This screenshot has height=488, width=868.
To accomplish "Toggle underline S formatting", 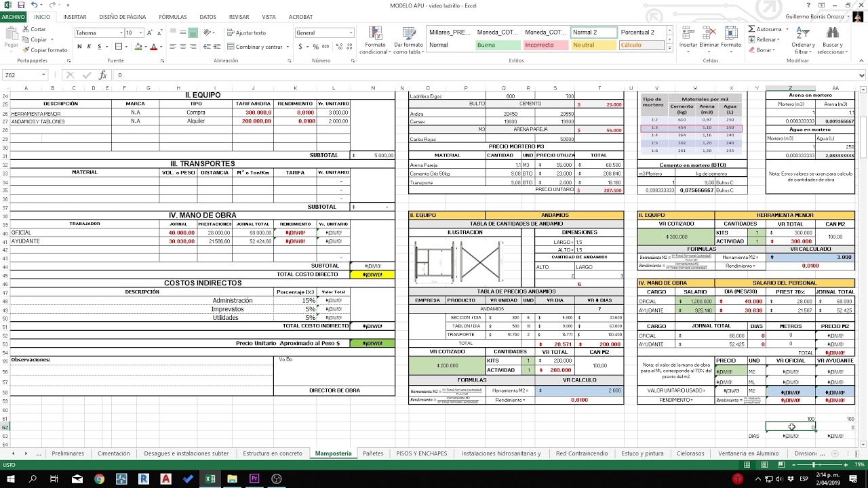I will pyautogui.click(x=99, y=47).
